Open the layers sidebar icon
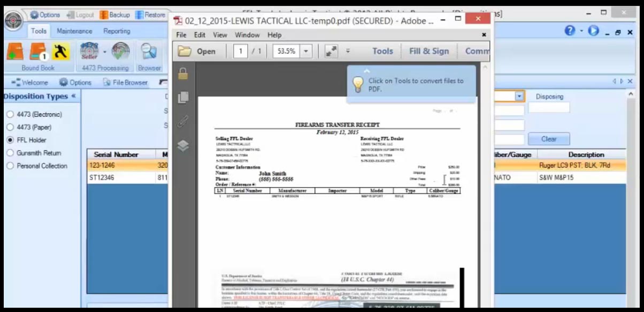 tap(183, 145)
